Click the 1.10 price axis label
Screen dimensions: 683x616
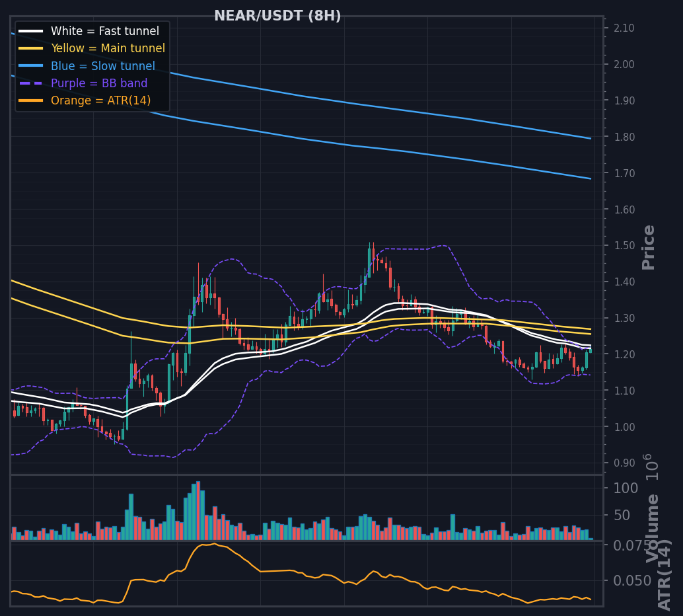click(x=624, y=391)
